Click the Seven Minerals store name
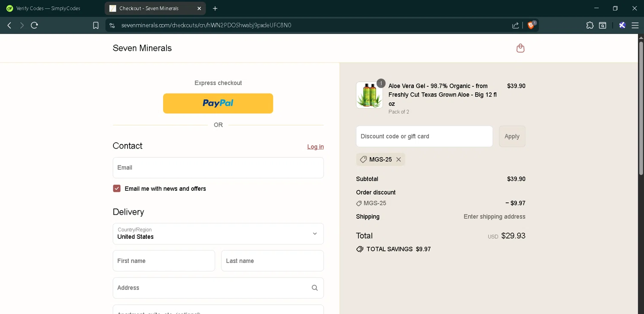Screen dimensions: 644x314 (142, 48)
